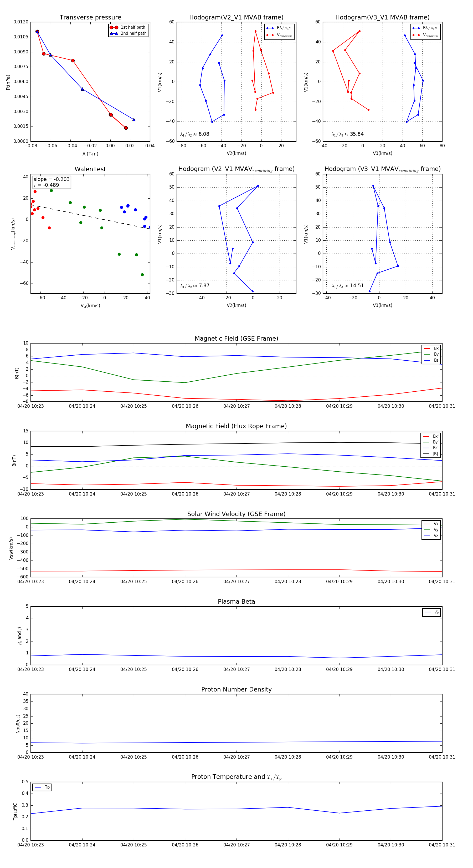Click the "Solar Wind Velocity (GSE Frame)" title
This screenshot has height=868, width=473.
236,514
